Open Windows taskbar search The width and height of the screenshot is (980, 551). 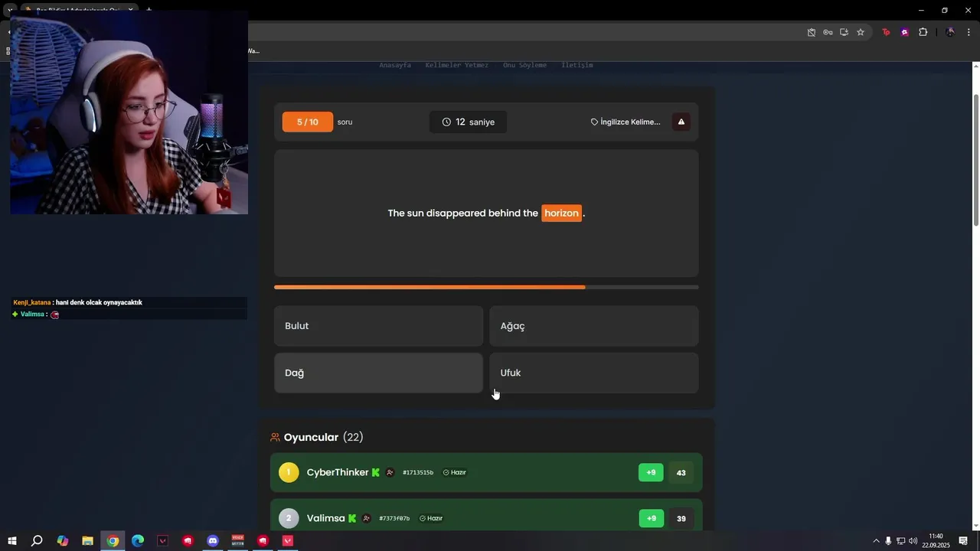37,541
